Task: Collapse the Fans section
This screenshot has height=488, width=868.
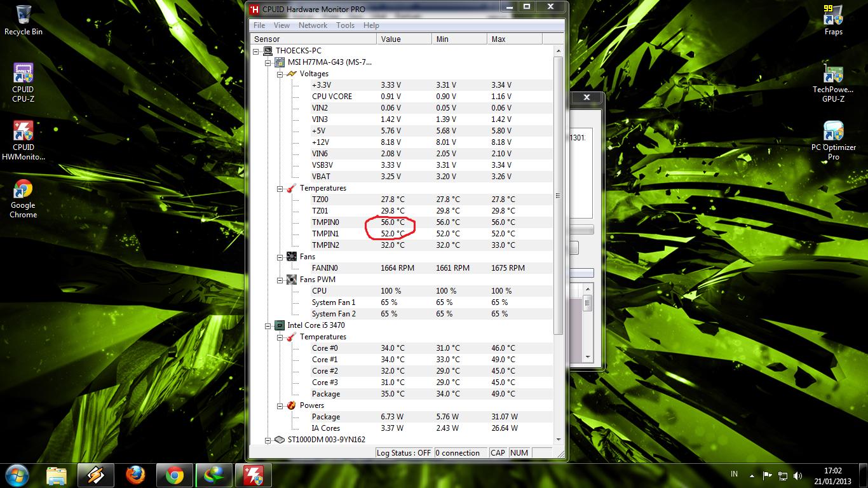Action: (280, 257)
